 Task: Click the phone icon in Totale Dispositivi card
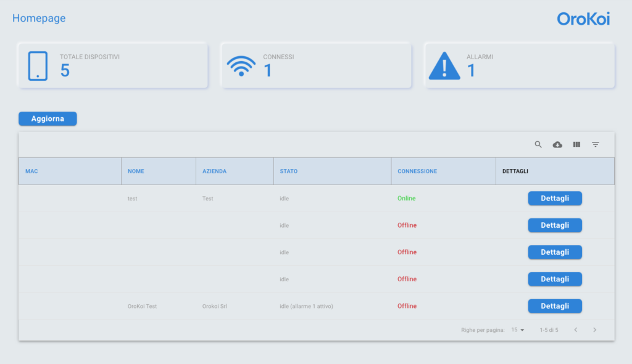coord(38,66)
